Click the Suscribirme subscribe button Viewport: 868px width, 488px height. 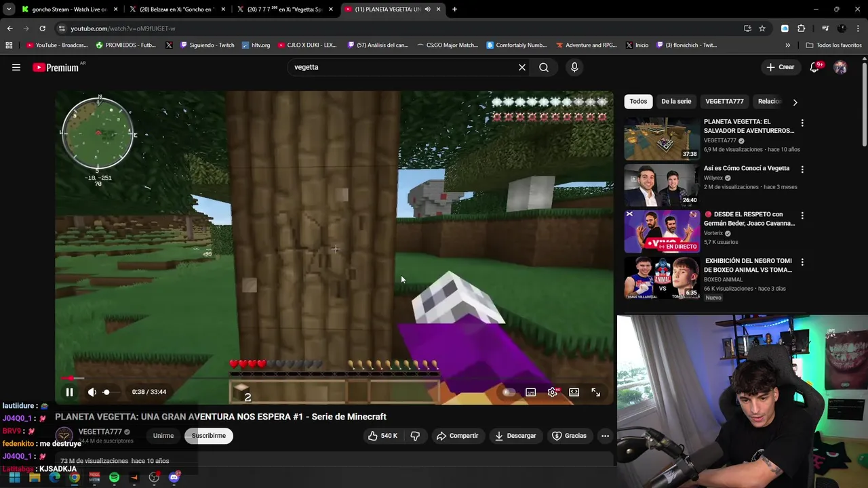209,436
